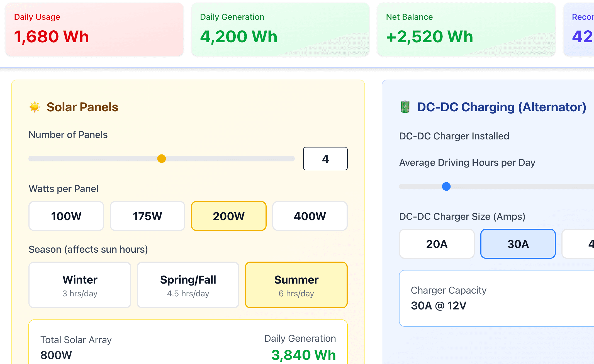Viewport: 594px width, 364px height.
Task: Keep 200W panel wattage selected
Action: [x=228, y=216]
